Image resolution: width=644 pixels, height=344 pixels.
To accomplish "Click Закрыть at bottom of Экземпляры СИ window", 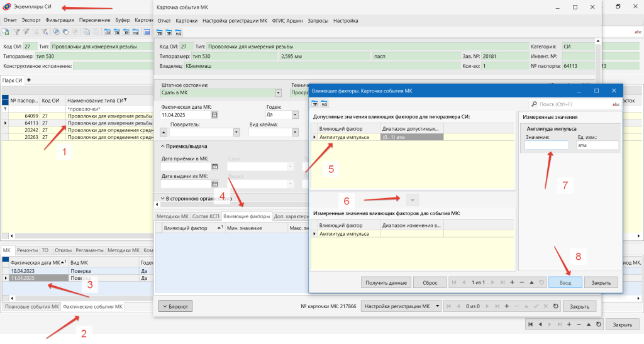I will click(623, 325).
